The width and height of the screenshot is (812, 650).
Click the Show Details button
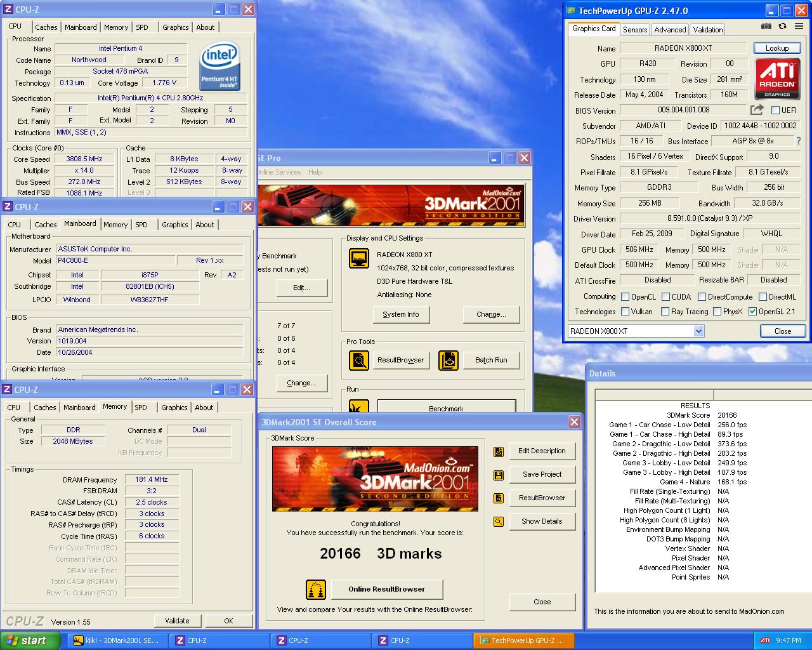click(542, 522)
